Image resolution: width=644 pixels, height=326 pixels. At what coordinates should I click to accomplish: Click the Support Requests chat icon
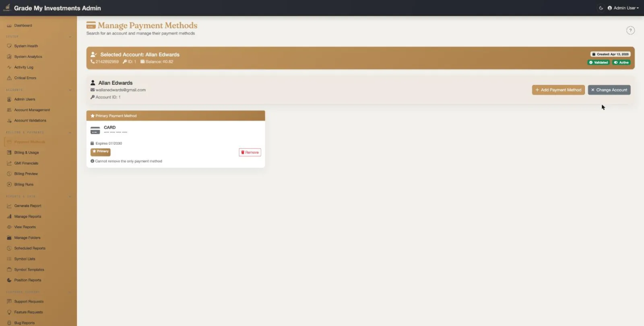[x=9, y=301]
